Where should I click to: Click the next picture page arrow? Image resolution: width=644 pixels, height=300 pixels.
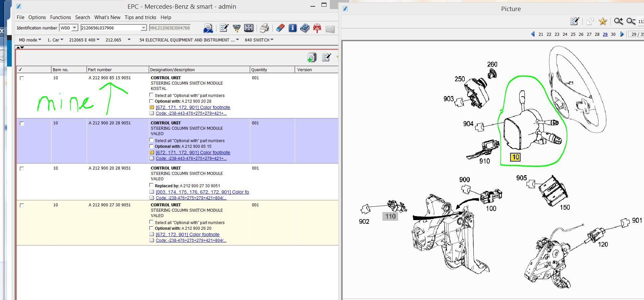[622, 34]
